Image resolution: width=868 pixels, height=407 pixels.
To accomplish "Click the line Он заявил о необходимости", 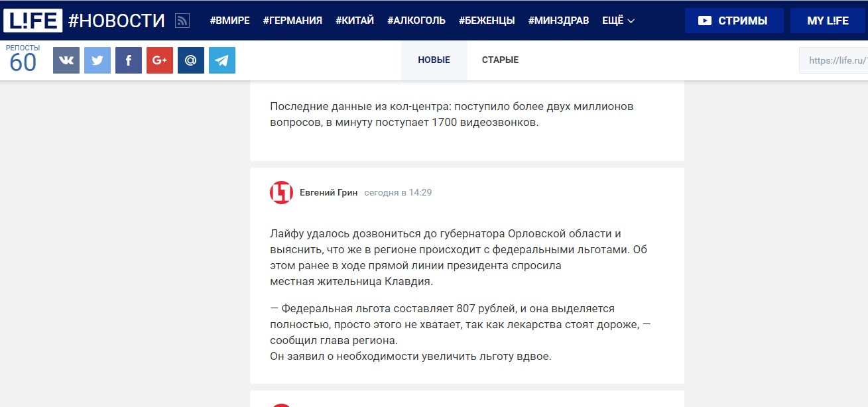I will (410, 356).
